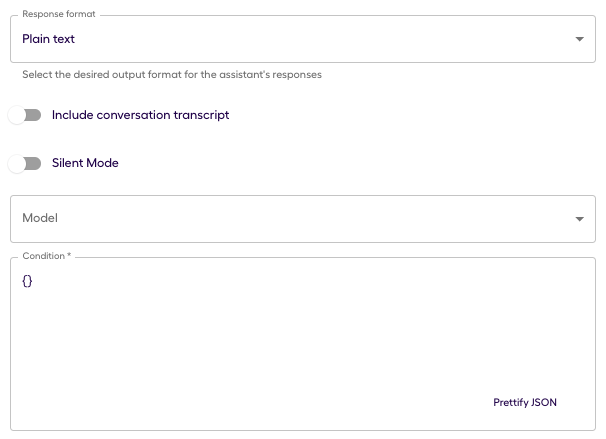The width and height of the screenshot is (606, 439).
Task: Click the Model dropdown caret icon
Action: tap(579, 219)
